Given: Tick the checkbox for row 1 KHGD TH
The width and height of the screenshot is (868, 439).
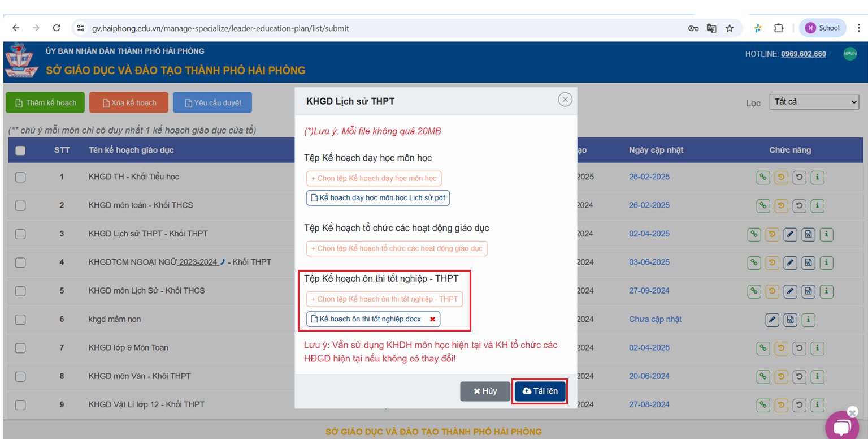Looking at the screenshot, I should pyautogui.click(x=20, y=177).
